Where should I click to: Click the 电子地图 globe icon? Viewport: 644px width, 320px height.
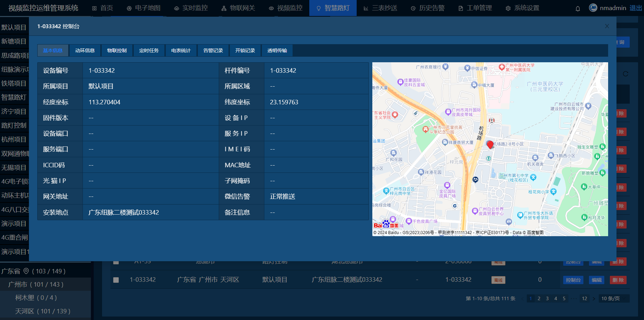[x=129, y=8]
